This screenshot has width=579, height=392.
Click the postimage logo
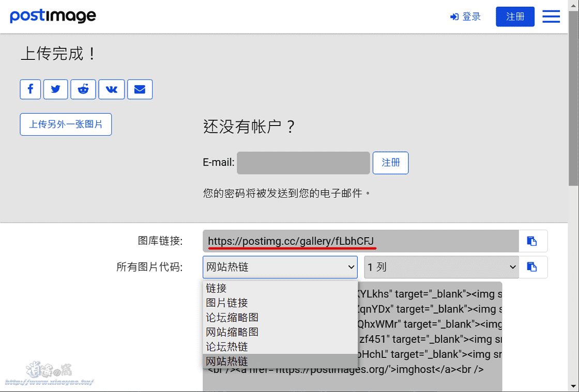(53, 16)
